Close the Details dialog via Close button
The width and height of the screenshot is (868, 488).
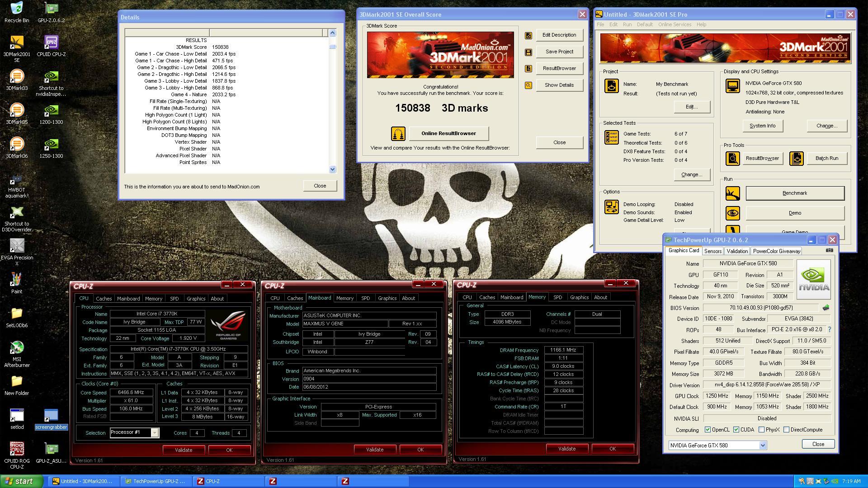(x=320, y=186)
